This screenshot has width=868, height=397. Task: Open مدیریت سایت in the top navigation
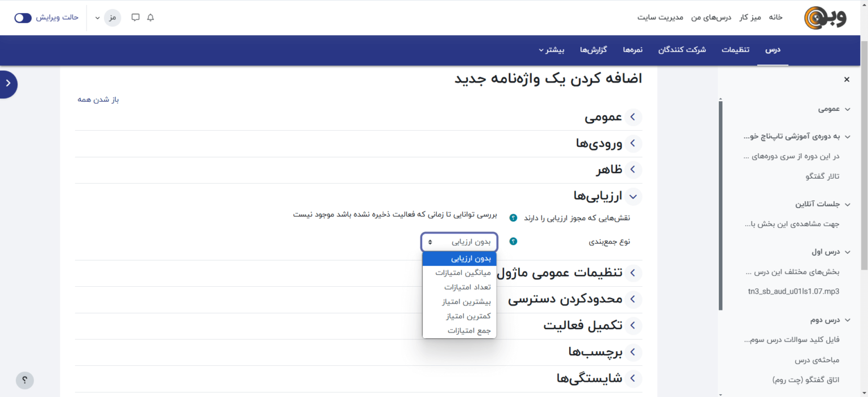[660, 18]
